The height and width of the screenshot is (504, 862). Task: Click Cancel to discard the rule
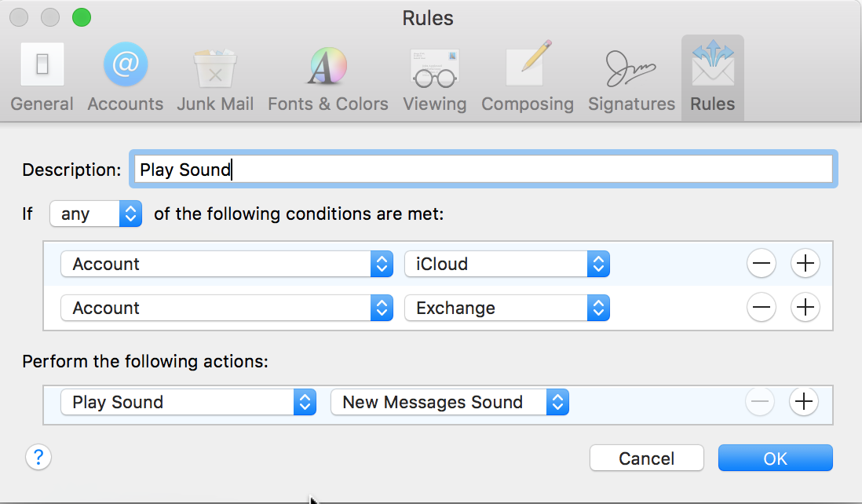pos(647,458)
